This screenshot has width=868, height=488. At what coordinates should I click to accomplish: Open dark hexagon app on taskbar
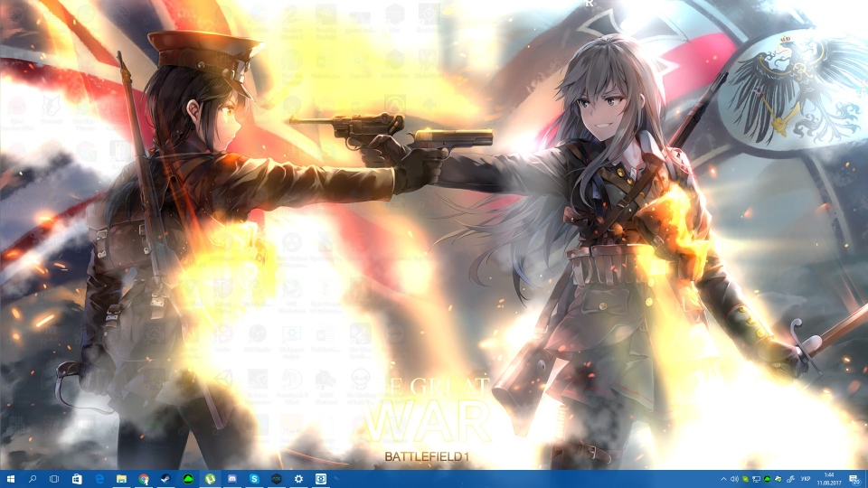point(277,479)
